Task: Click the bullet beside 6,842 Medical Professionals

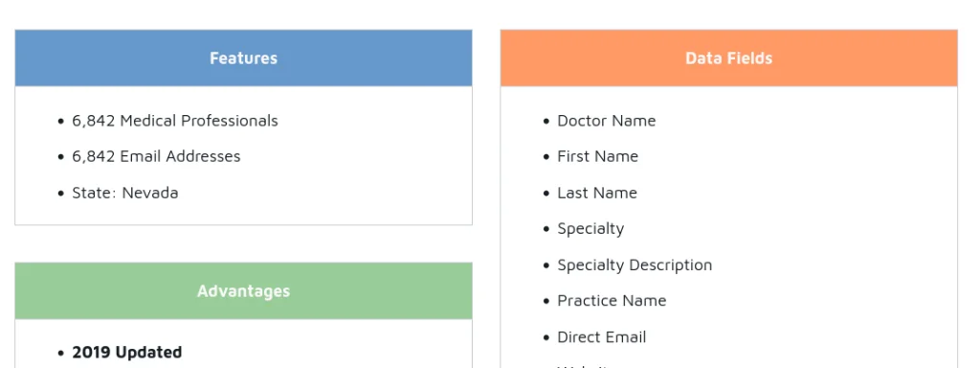Action: tap(60, 122)
